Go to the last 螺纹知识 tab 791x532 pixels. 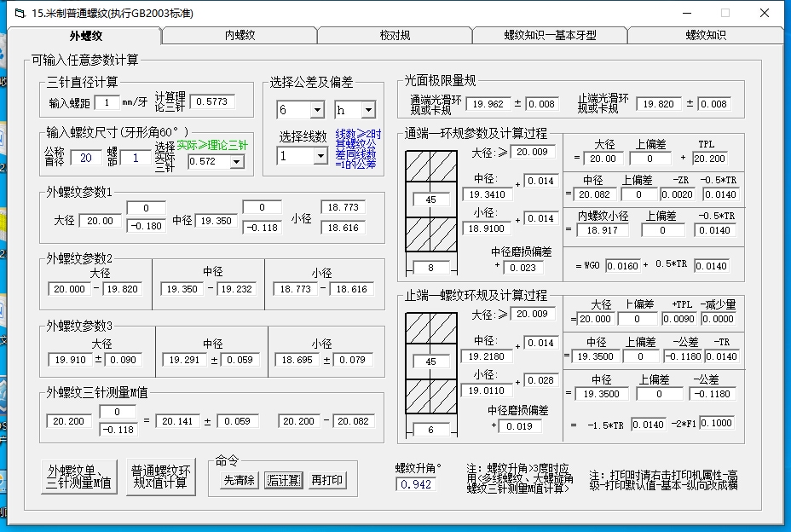[x=705, y=35]
